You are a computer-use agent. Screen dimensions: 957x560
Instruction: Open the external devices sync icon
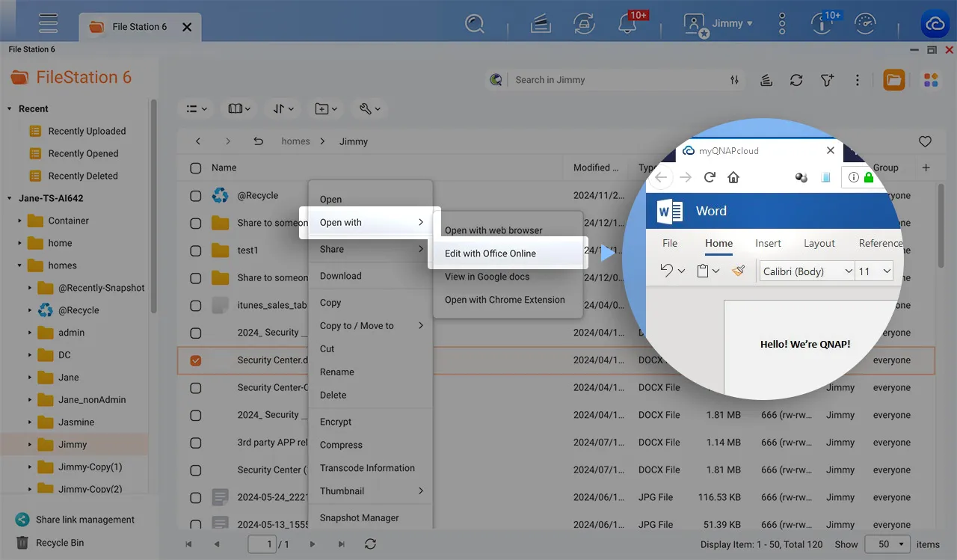(585, 23)
